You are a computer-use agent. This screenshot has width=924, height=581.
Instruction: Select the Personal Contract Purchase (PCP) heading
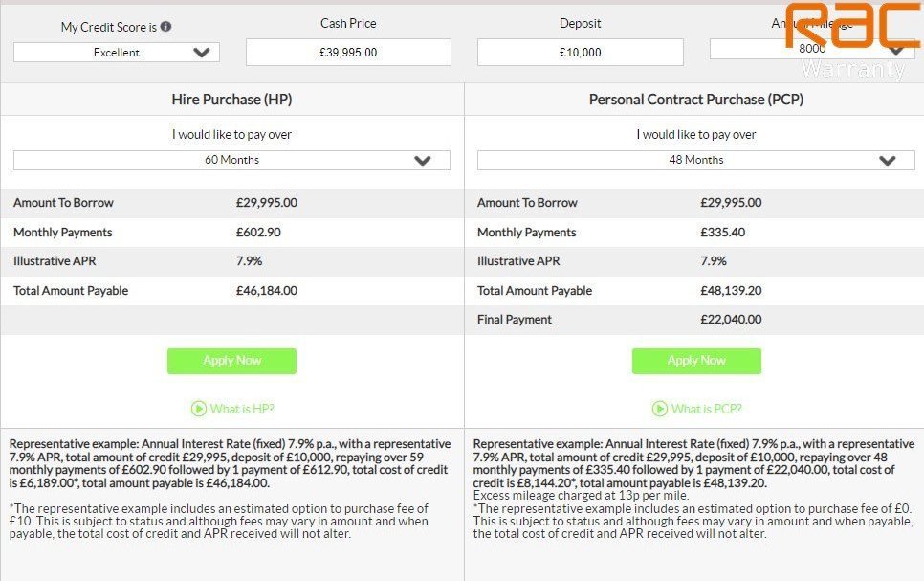coord(695,99)
